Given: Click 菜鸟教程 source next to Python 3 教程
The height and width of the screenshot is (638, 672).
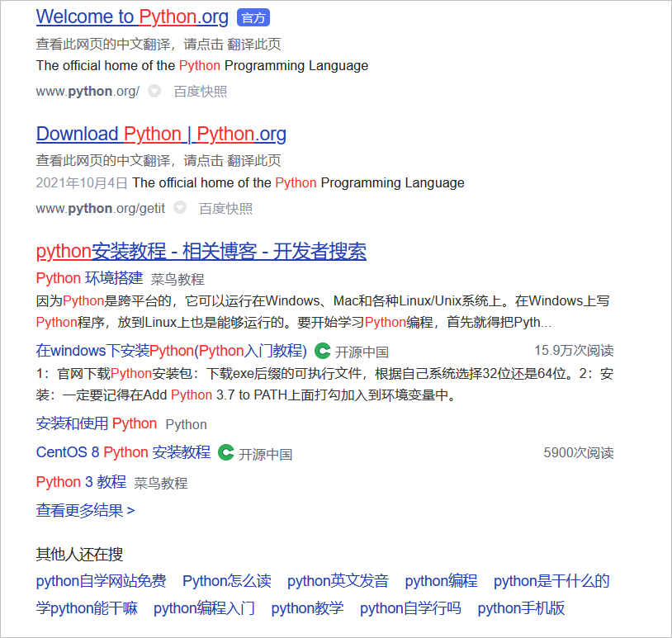Looking at the screenshot, I should 161,484.
